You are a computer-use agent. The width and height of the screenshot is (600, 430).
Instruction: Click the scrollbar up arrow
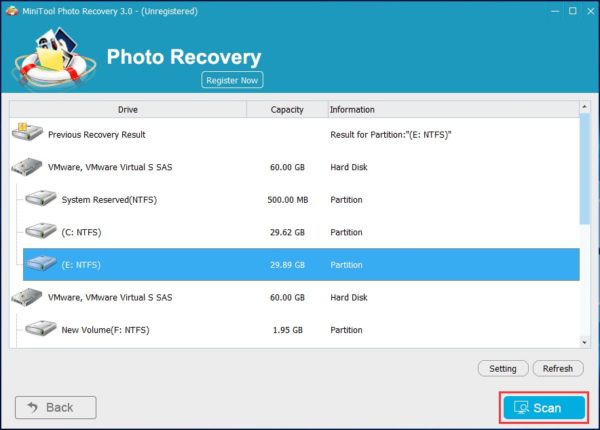click(584, 107)
